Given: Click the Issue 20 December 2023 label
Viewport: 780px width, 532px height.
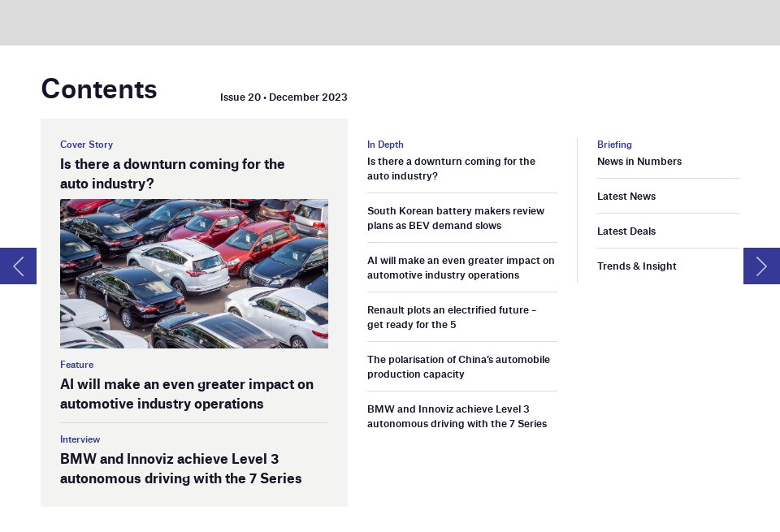Looking at the screenshot, I should pos(284,97).
